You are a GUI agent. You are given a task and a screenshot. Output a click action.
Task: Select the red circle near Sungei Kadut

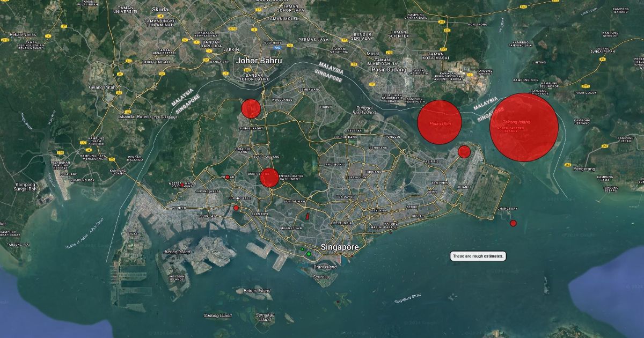[251, 108]
